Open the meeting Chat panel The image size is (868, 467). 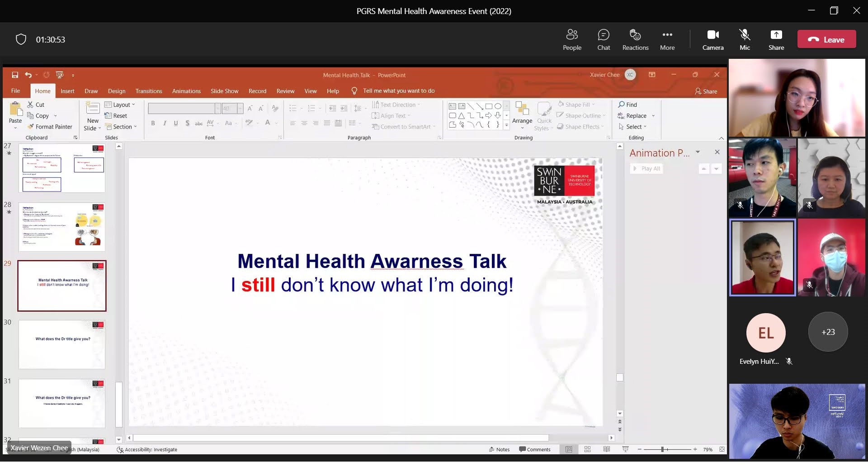(604, 40)
